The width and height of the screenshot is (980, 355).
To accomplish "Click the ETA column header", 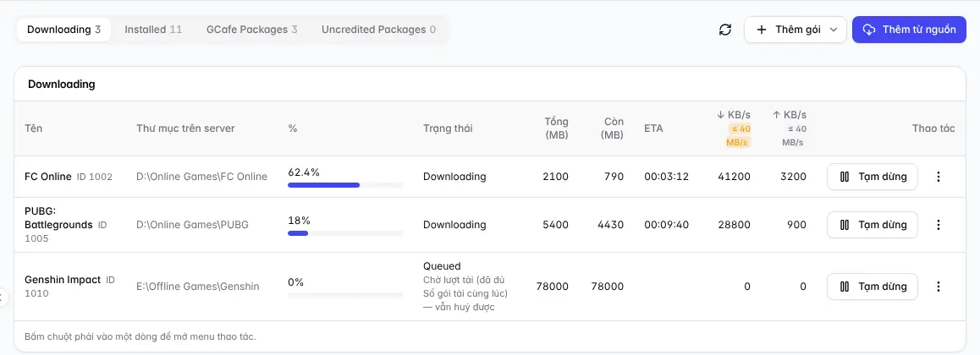I will [653, 128].
